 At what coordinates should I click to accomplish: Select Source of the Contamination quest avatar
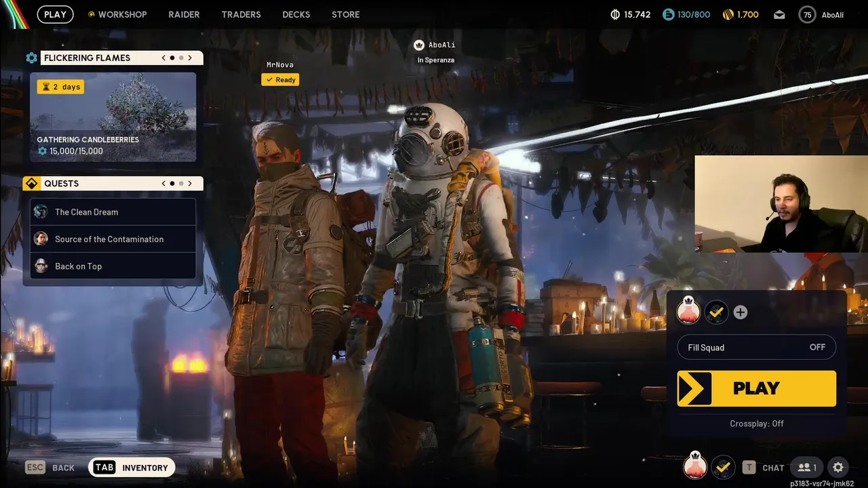[x=41, y=239]
